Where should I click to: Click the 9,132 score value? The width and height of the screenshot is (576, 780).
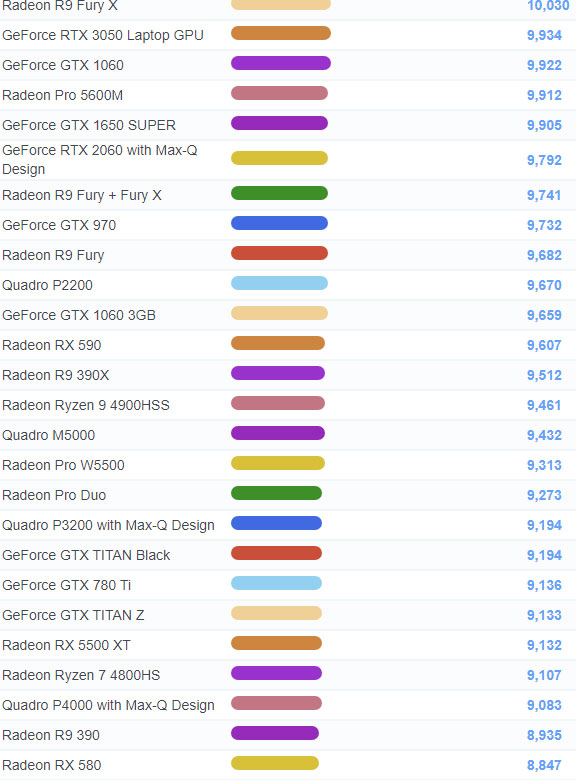544,645
